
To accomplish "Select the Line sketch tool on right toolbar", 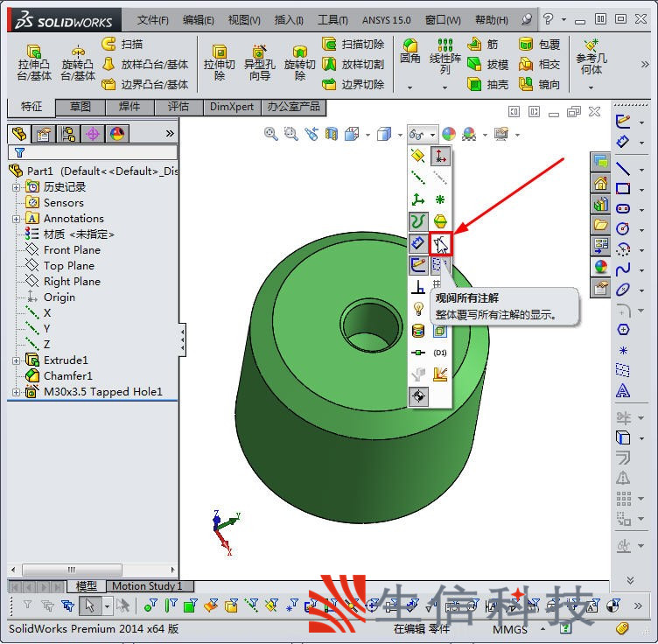I will tap(623, 169).
